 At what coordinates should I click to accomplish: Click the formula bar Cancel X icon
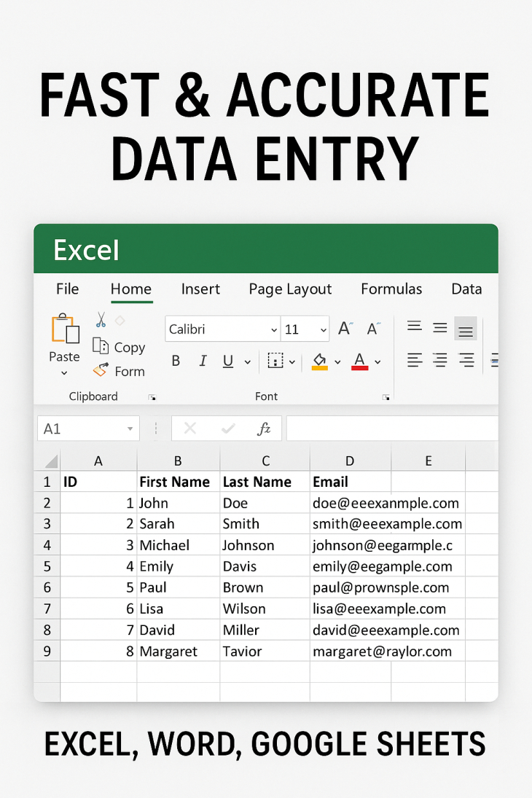(190, 429)
